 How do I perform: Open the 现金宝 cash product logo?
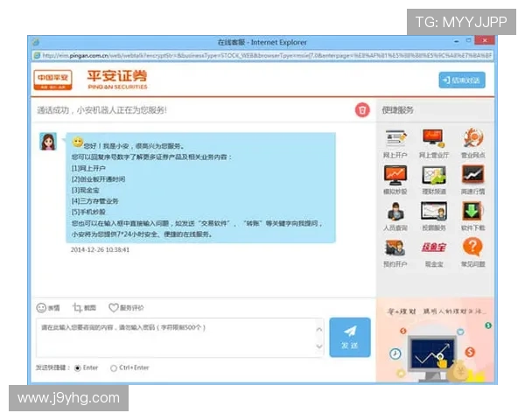434,248
